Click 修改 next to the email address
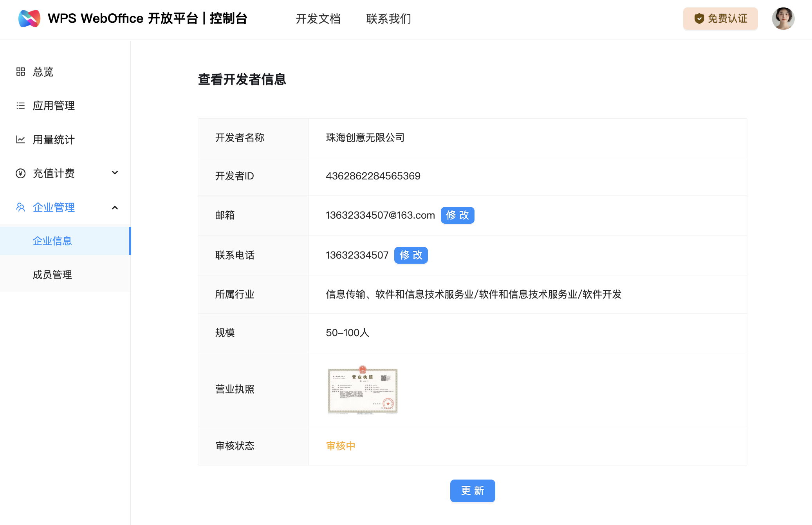The width and height of the screenshot is (812, 525). [457, 215]
